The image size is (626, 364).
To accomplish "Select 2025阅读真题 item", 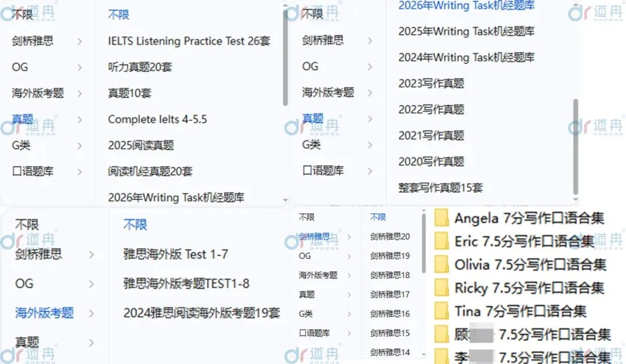I will click(x=140, y=145).
